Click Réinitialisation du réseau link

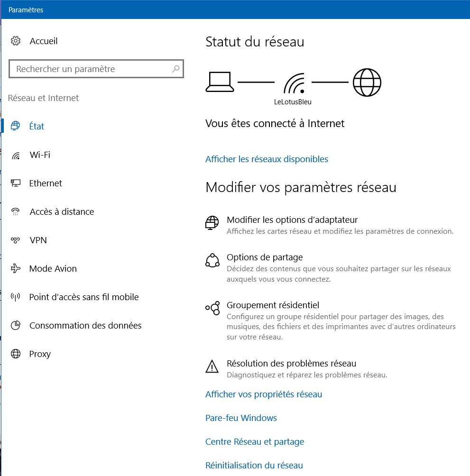[254, 466]
